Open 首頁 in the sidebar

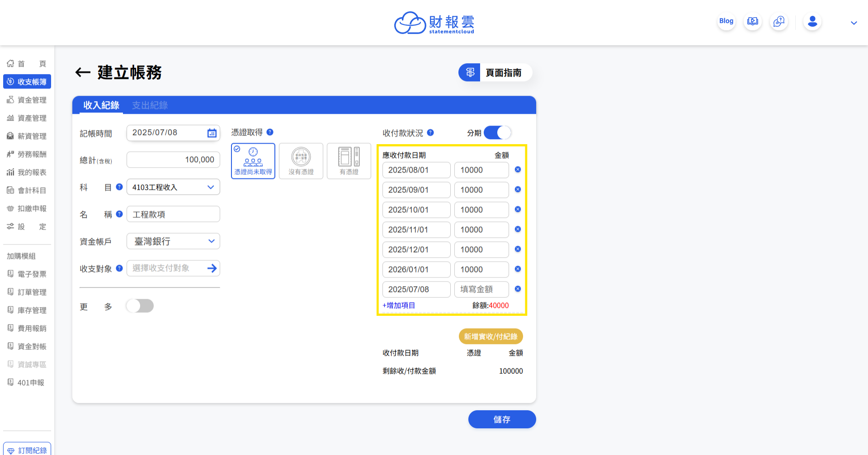tap(27, 64)
